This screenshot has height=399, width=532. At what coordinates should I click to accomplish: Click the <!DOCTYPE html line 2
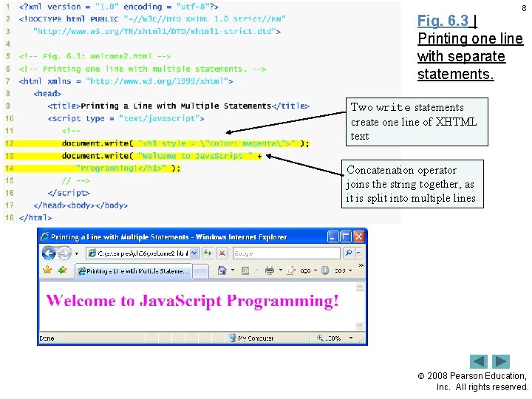[x=152, y=19]
